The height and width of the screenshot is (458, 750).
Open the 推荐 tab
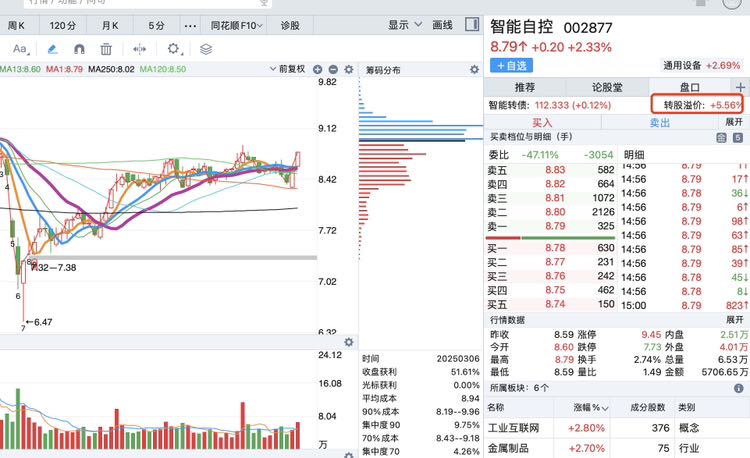525,87
